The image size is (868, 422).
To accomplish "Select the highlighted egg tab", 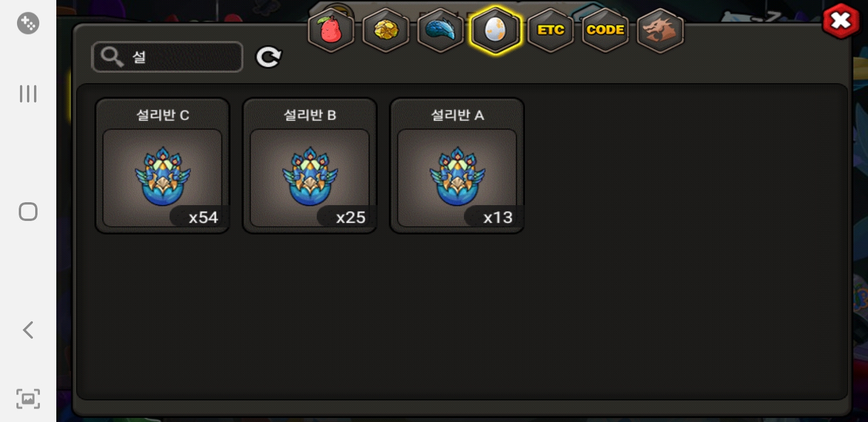I will point(496,30).
